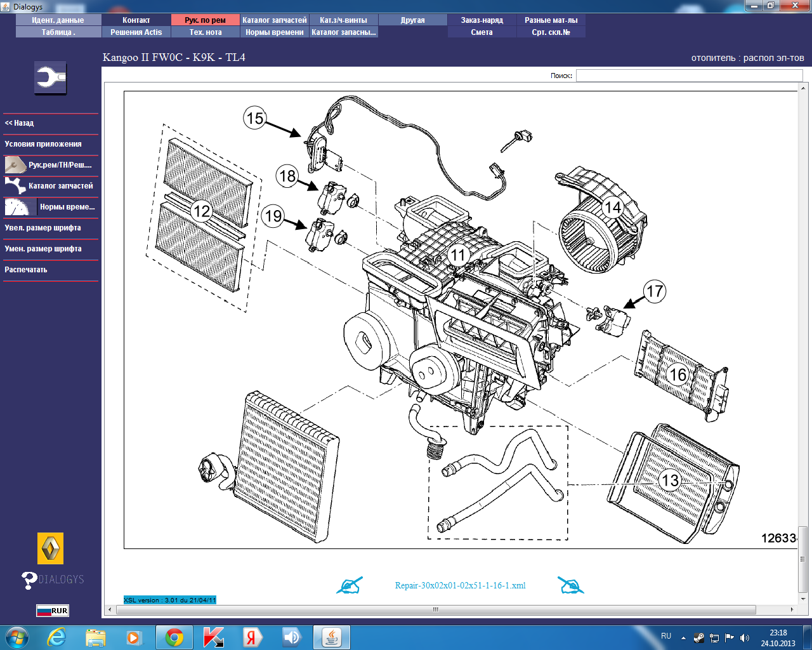Click callout number 12 on cabin filter

(202, 211)
